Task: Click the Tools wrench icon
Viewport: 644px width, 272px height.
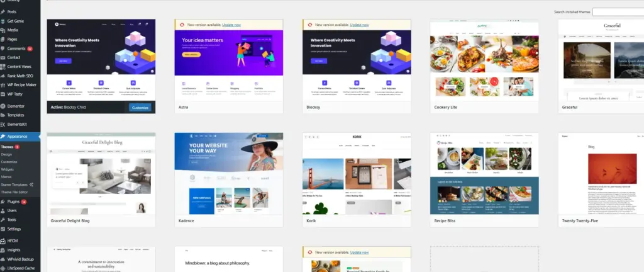Action: (3, 220)
